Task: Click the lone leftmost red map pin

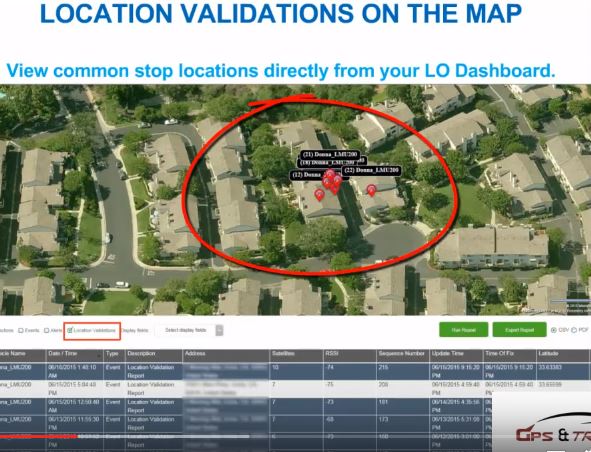Action: [320, 195]
